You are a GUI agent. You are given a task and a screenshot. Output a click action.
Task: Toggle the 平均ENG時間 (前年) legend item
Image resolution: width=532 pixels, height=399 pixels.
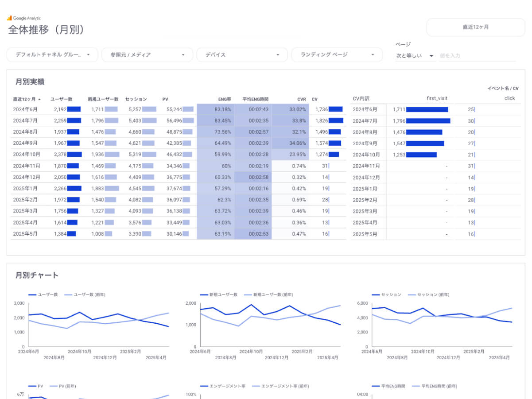[x=434, y=386]
